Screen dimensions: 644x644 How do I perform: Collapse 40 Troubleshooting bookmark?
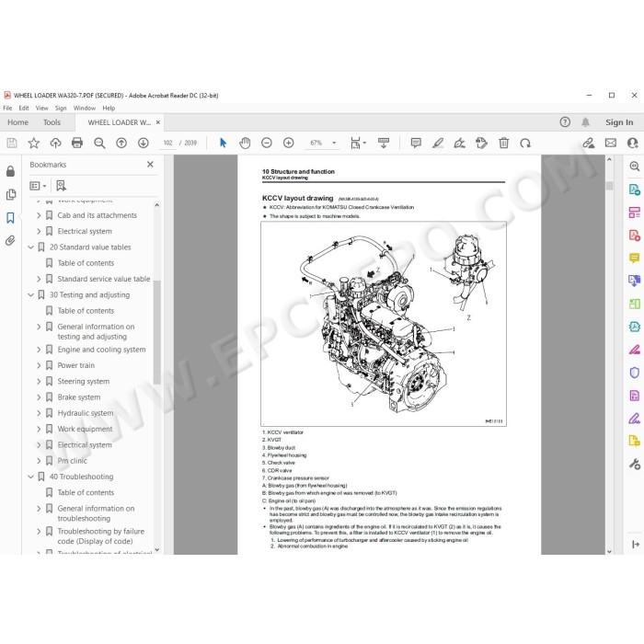[30, 477]
